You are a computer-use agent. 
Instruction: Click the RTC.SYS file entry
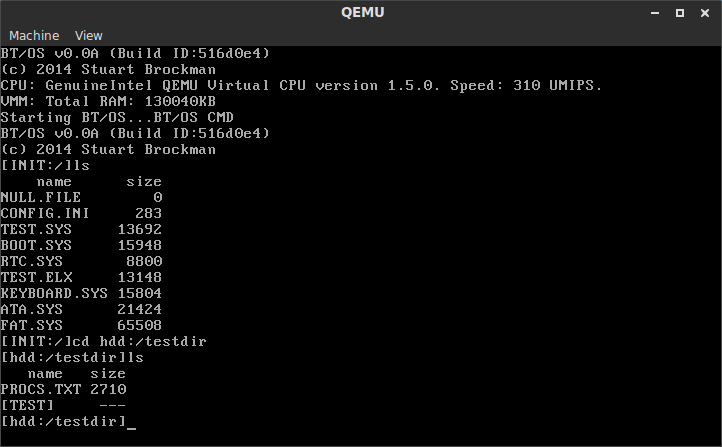(x=31, y=261)
